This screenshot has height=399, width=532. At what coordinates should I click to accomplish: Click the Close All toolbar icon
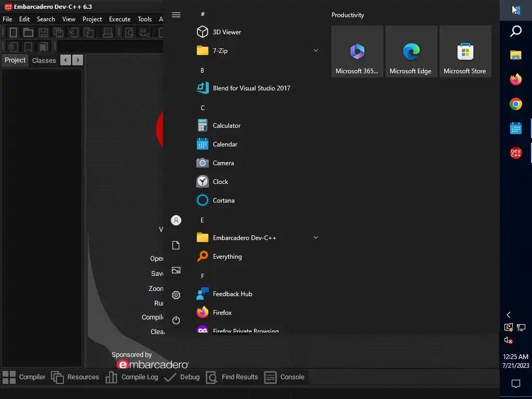[88, 33]
